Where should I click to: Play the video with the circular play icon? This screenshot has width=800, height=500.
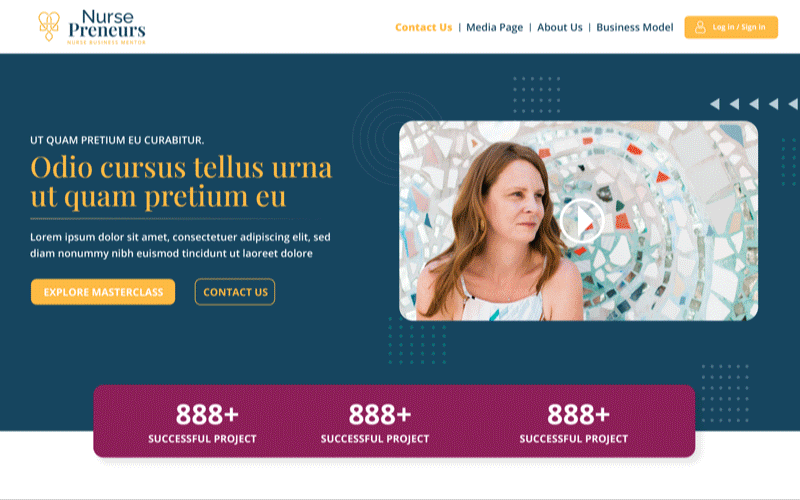(582, 221)
